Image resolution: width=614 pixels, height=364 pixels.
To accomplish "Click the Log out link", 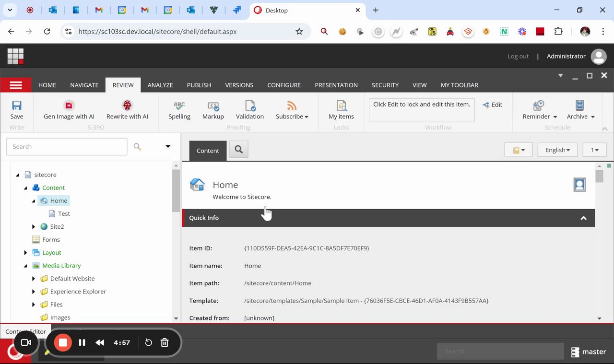I will click(x=518, y=56).
